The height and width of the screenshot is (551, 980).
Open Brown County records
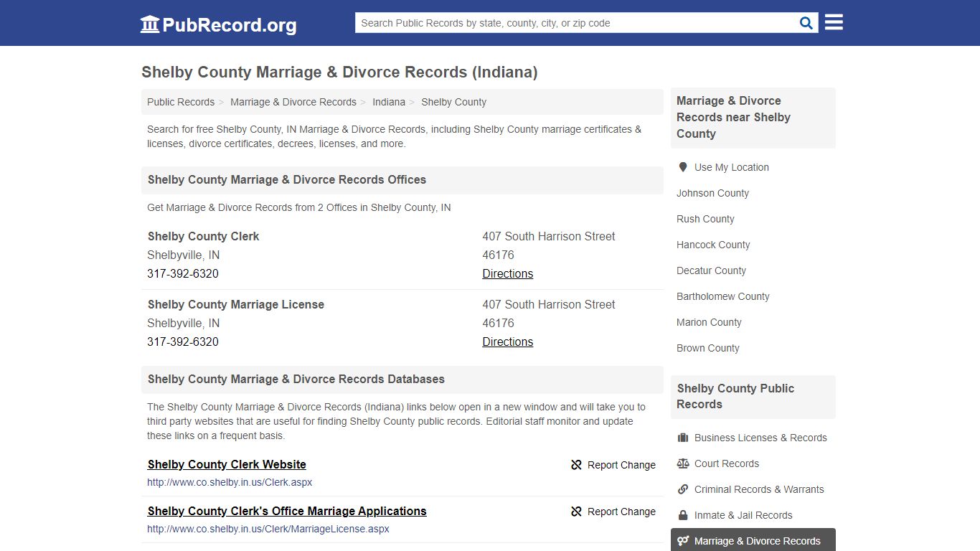pos(708,348)
